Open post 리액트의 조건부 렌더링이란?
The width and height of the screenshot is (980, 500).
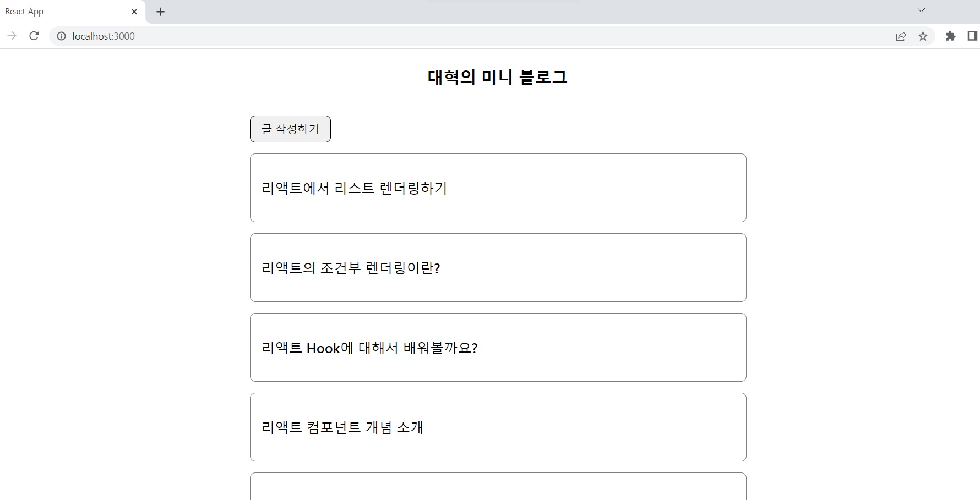498,268
